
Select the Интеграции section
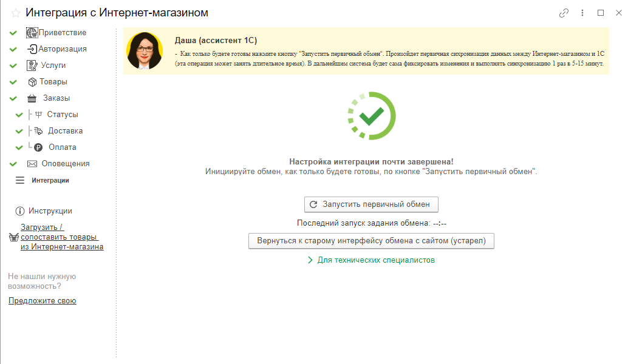pyautogui.click(x=50, y=180)
